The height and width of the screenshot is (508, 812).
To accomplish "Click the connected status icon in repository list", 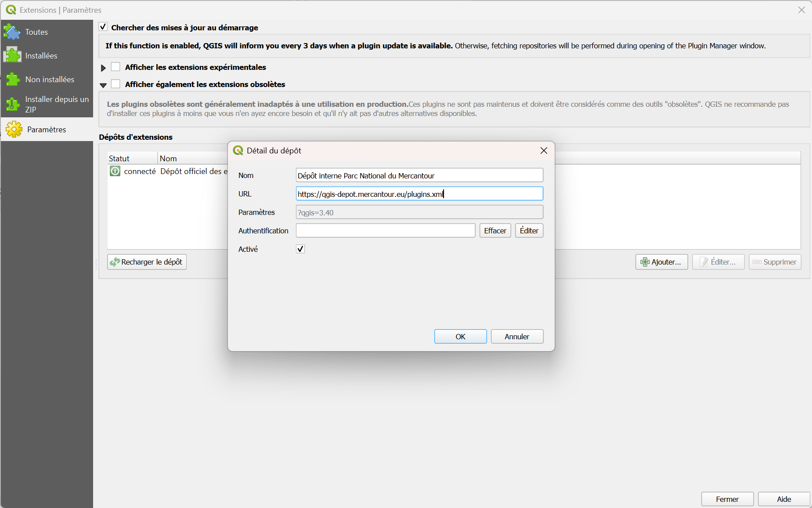I will coord(115,171).
